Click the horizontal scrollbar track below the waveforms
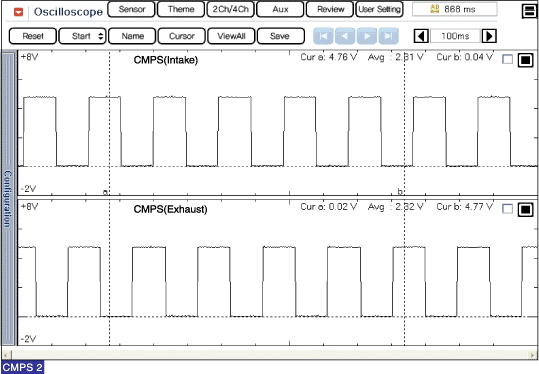The height and width of the screenshot is (374, 539). (x=270, y=354)
